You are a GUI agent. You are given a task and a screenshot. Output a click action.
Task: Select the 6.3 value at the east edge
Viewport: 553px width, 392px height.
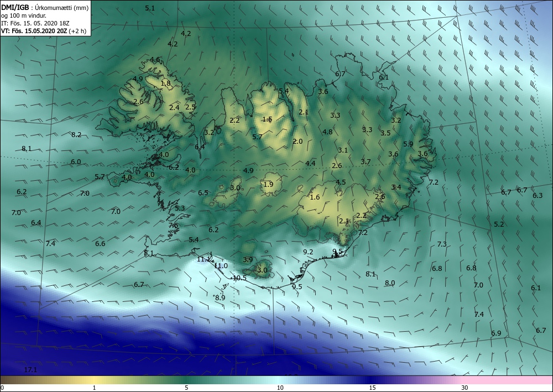(538, 195)
